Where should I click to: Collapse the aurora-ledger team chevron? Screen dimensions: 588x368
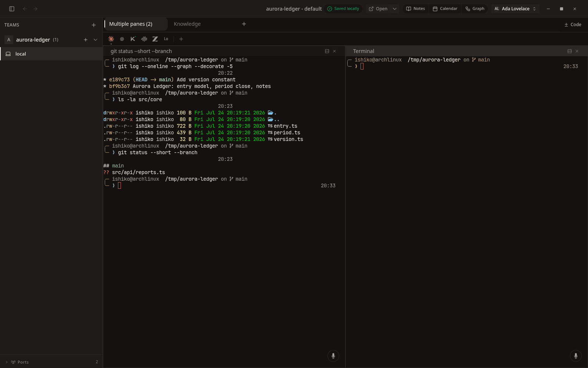coord(96,40)
